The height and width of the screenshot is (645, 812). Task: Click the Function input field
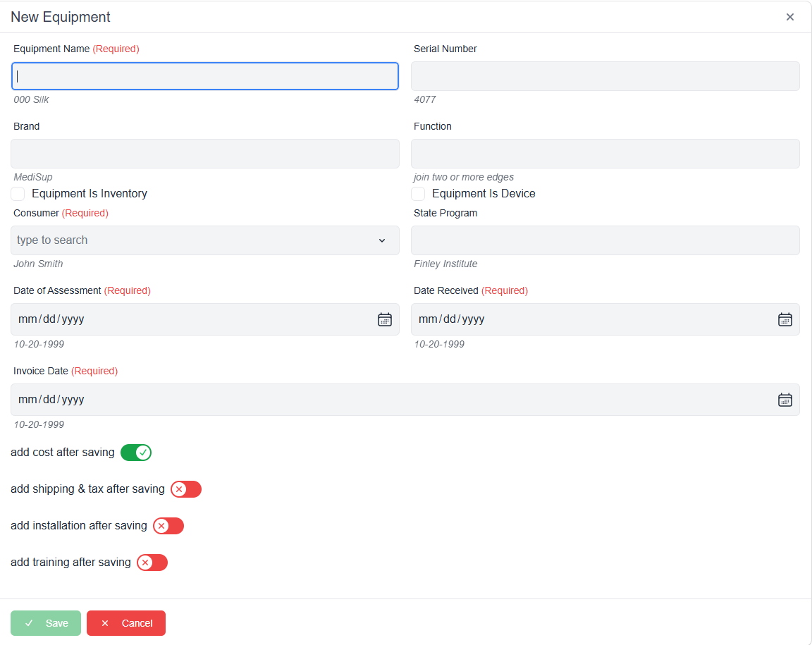[x=605, y=154]
